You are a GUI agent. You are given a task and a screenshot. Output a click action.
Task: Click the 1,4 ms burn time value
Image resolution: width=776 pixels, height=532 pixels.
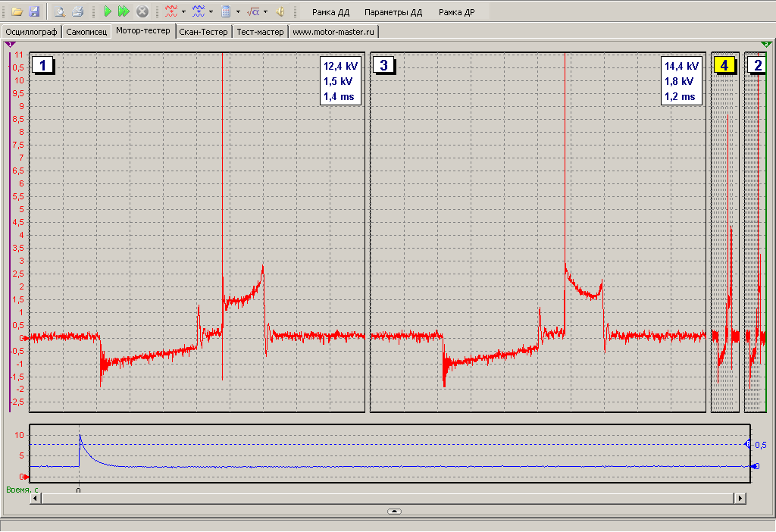pos(339,96)
